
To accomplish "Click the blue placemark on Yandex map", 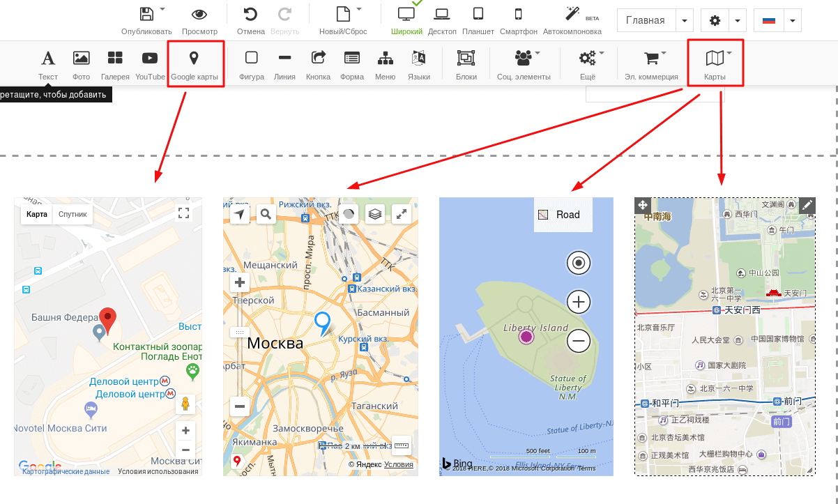I will coord(322,324).
